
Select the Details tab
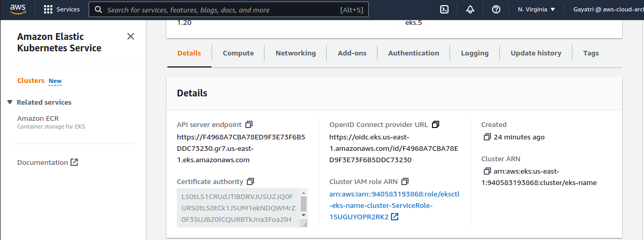pos(189,53)
